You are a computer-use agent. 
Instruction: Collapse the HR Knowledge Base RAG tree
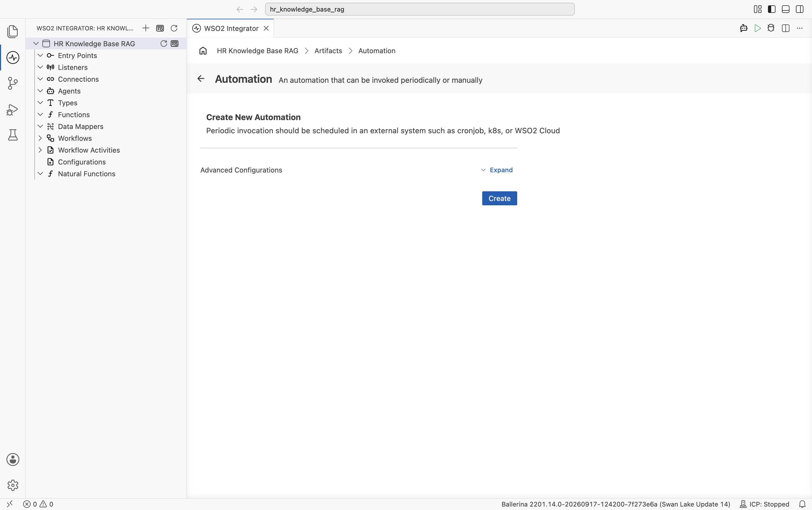(36, 44)
